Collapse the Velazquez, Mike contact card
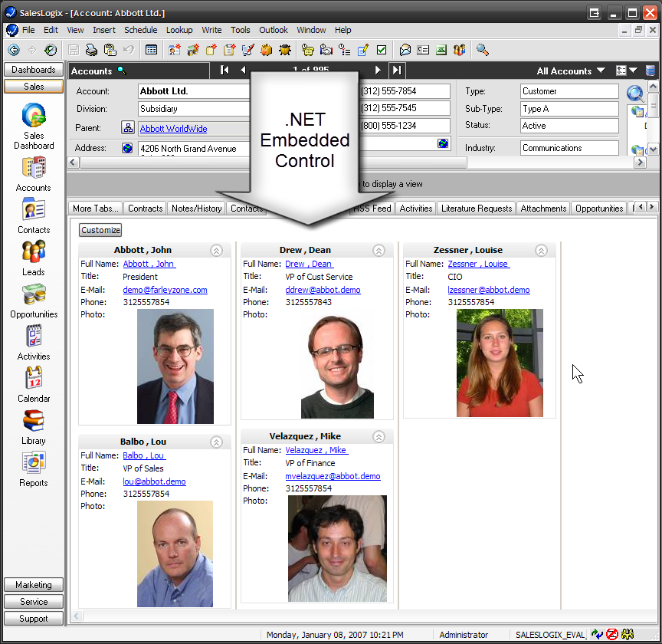The image size is (662, 644). (379, 437)
